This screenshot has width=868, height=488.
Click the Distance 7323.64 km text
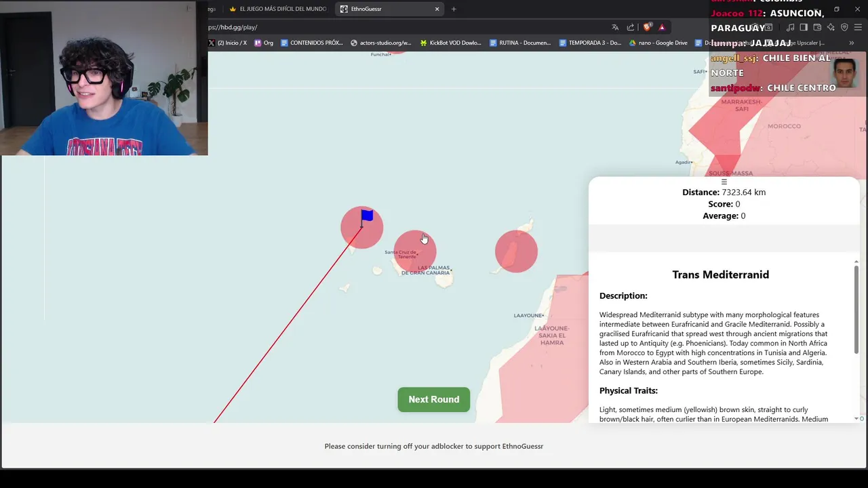[x=724, y=192]
